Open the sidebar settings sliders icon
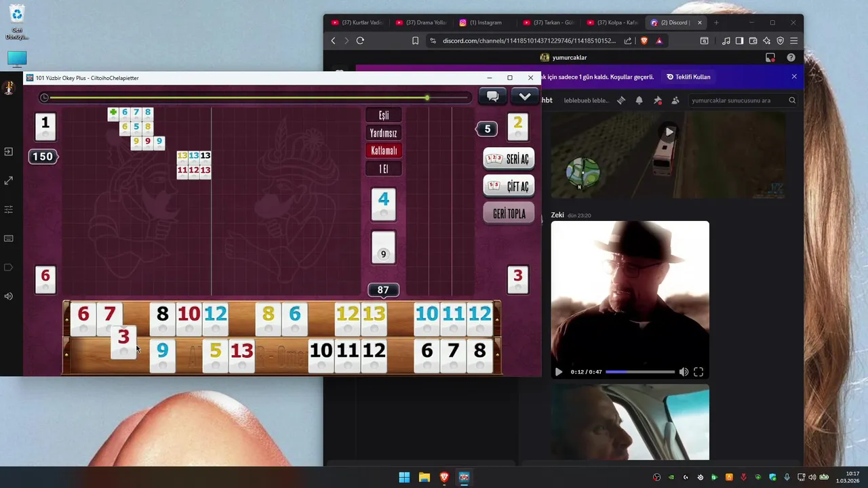Viewport: 868px width, 488px height. pyautogui.click(x=9, y=209)
